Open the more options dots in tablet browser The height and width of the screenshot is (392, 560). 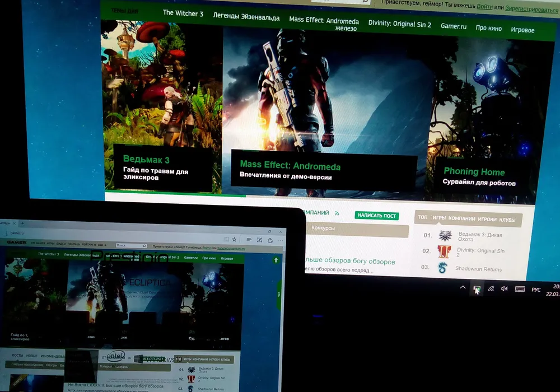(281, 241)
